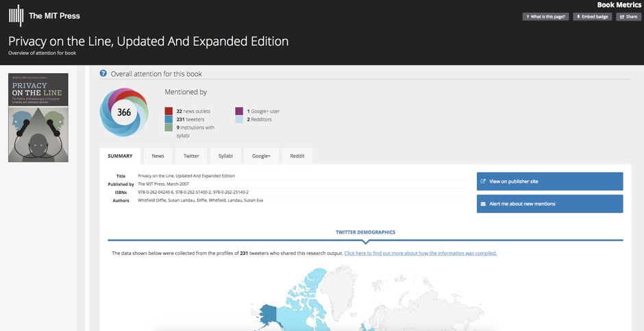Screen dimensions: 644x331
Task: Click the green syllabi color swatch
Action: [169, 127]
